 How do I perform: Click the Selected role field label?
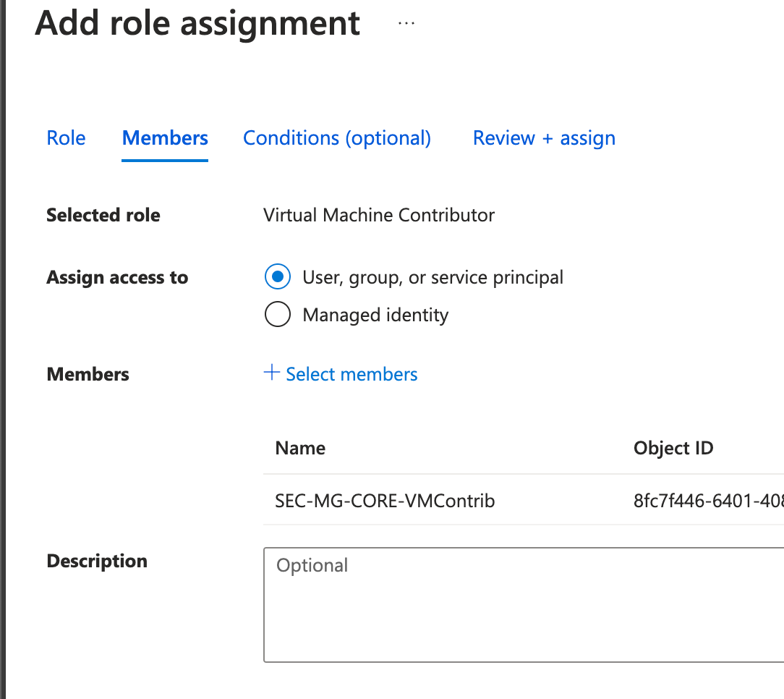(x=103, y=215)
